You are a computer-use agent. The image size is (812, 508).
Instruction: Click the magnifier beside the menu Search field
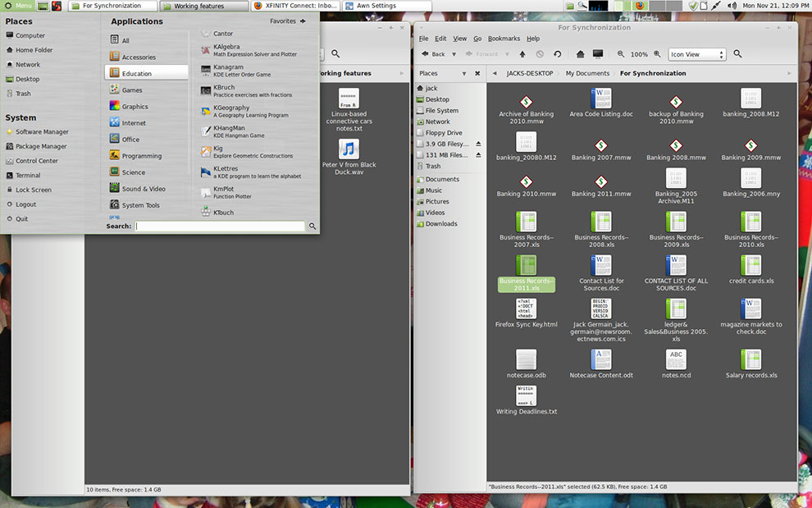(312, 227)
